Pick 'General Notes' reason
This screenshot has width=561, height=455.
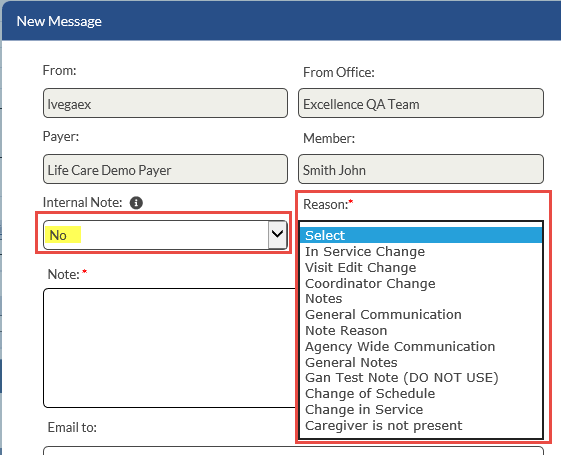tap(421, 362)
